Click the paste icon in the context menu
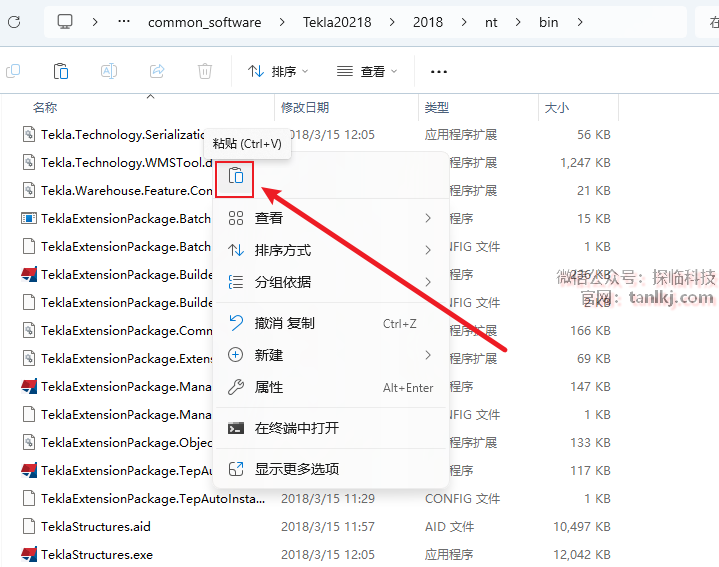719x567 pixels. click(x=235, y=176)
